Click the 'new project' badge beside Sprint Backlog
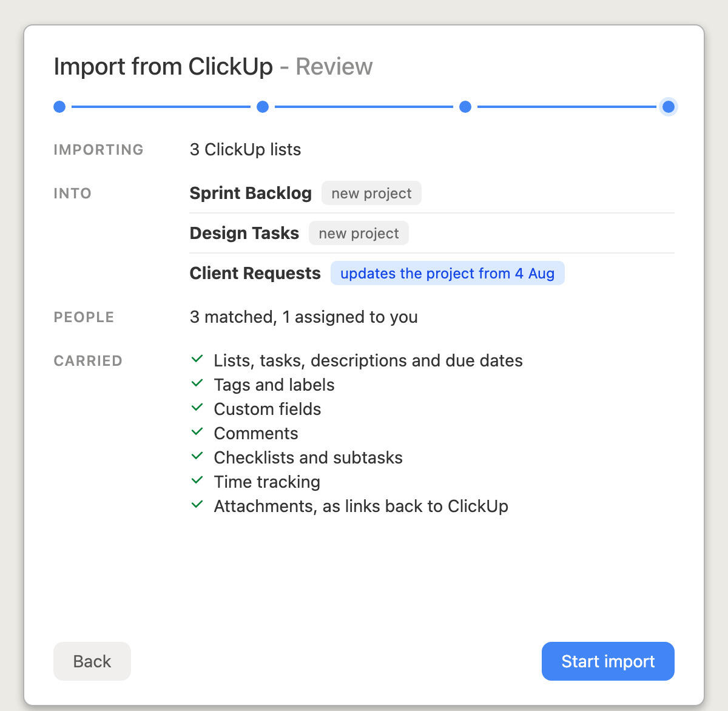This screenshot has width=728, height=711. coord(371,193)
